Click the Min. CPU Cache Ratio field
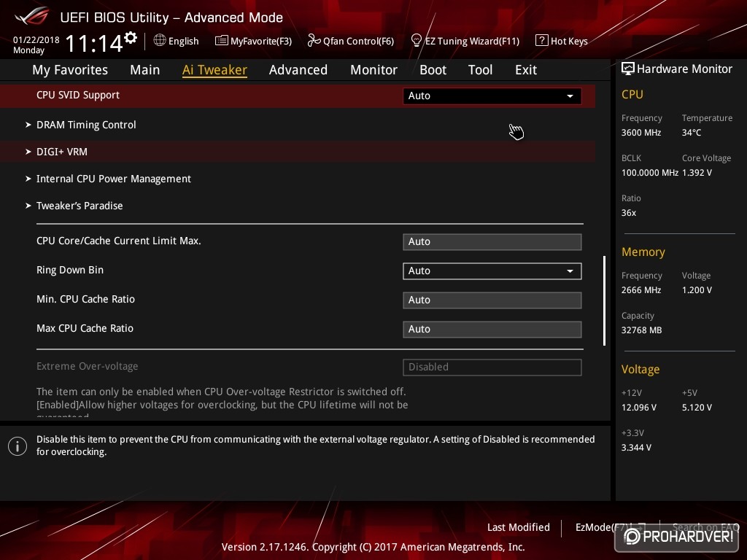The width and height of the screenshot is (747, 560). (x=492, y=300)
